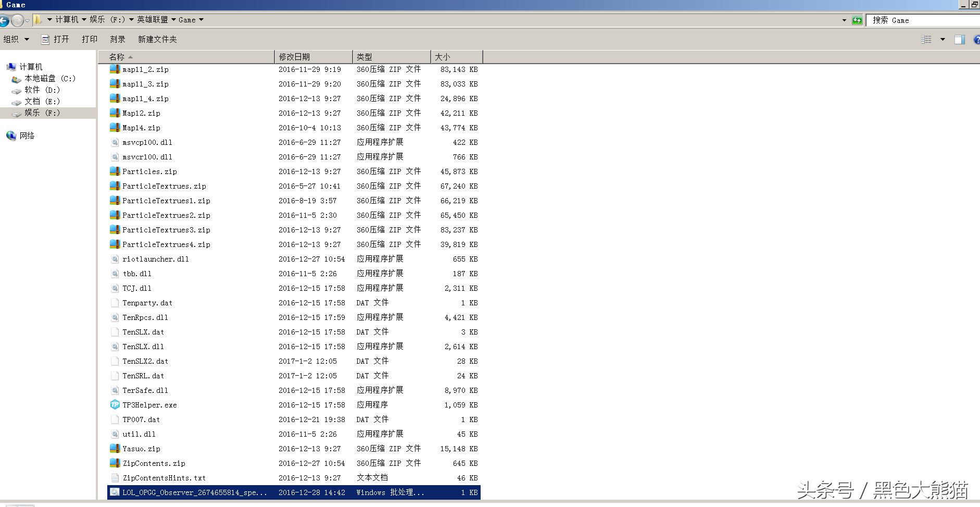The width and height of the screenshot is (980, 507).
Task: Click the util.dll file icon
Action: point(115,434)
